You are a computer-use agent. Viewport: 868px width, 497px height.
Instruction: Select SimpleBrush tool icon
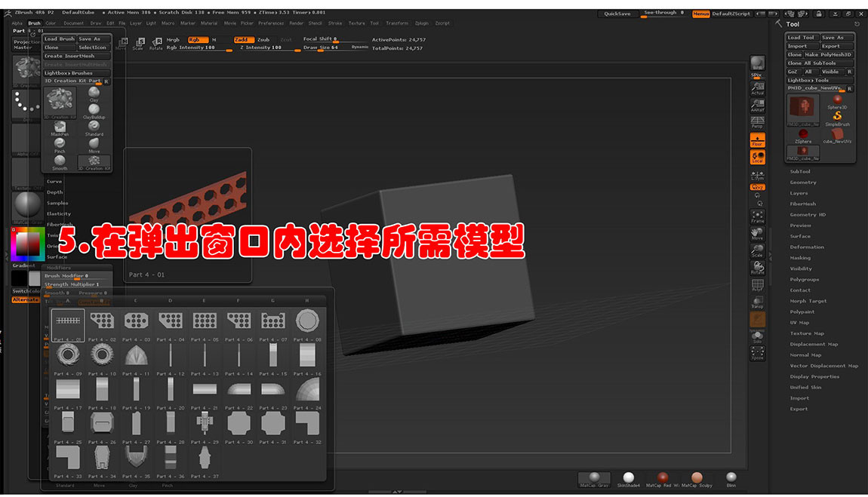pyautogui.click(x=837, y=119)
